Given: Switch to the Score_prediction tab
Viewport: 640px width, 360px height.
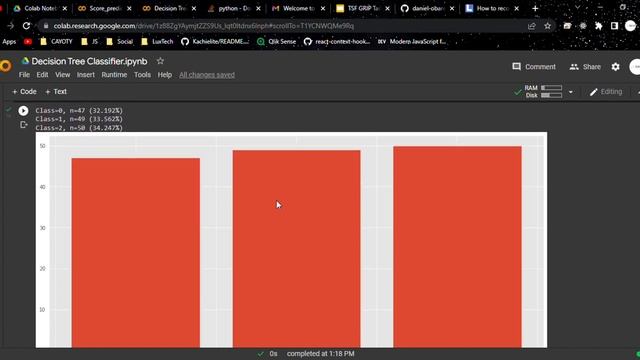Looking at the screenshot, I should click(x=104, y=8).
